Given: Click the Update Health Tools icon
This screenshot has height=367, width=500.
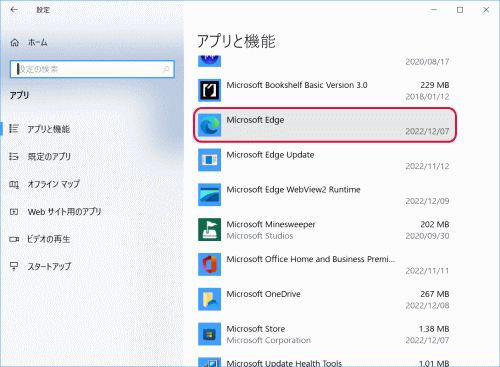Looking at the screenshot, I should [x=209, y=362].
